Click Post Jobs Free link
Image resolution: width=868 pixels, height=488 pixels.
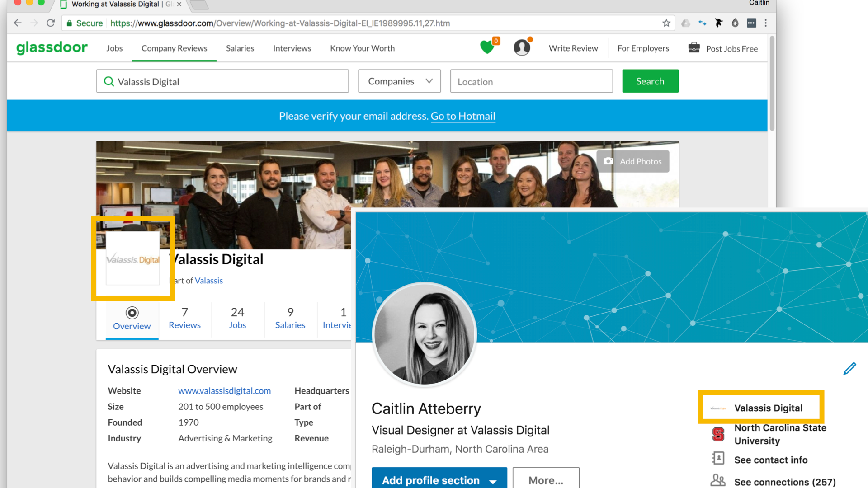(x=732, y=48)
